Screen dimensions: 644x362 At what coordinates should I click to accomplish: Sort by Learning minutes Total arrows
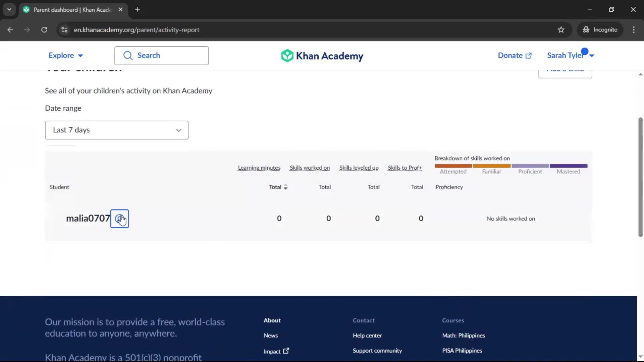pos(286,187)
